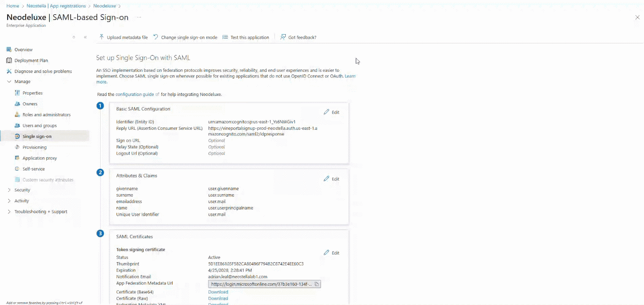This screenshot has width=644, height=305.
Task: Click the Provisioning icon
Action: pyautogui.click(x=17, y=147)
